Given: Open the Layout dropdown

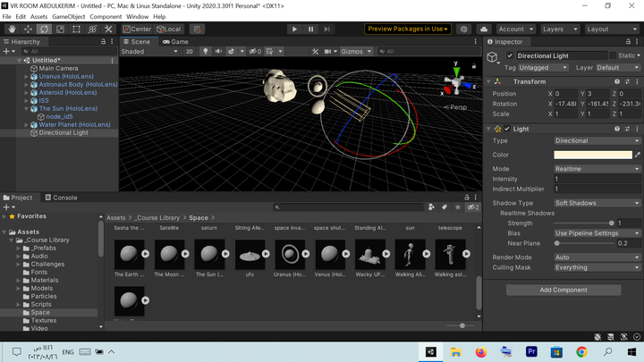Looking at the screenshot, I should (x=612, y=29).
